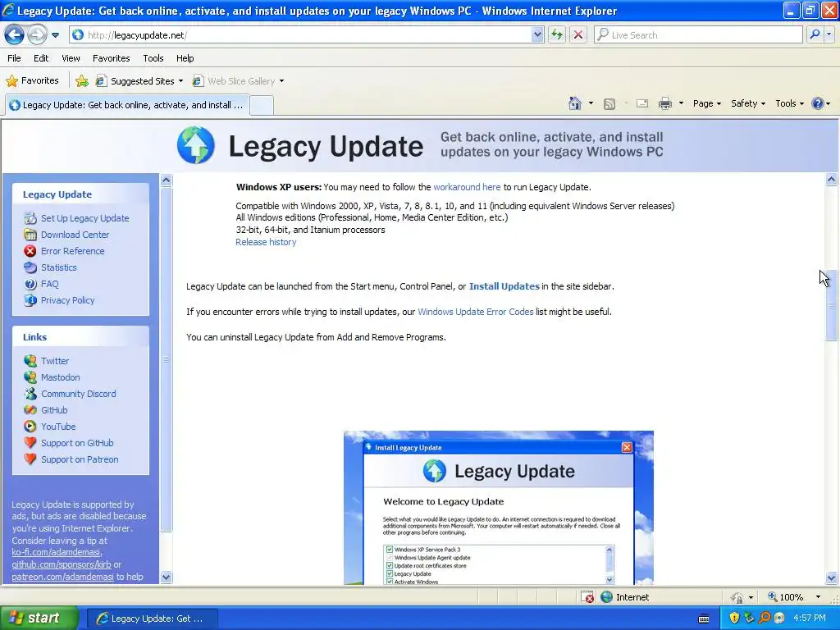Open the Release history link
The height and width of the screenshot is (630, 840).
tap(266, 242)
